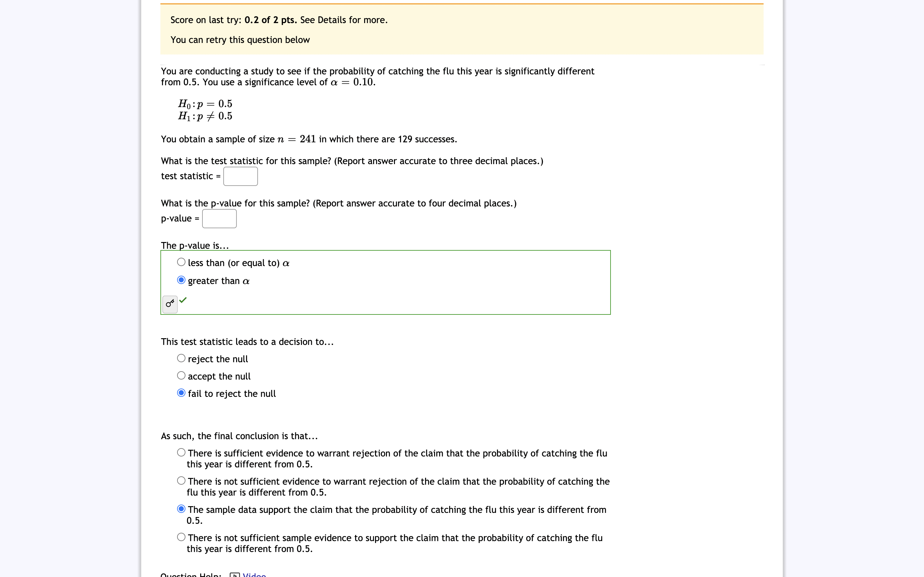The width and height of the screenshot is (924, 577).
Task: Click the key icon showing answer
Action: [x=170, y=304]
